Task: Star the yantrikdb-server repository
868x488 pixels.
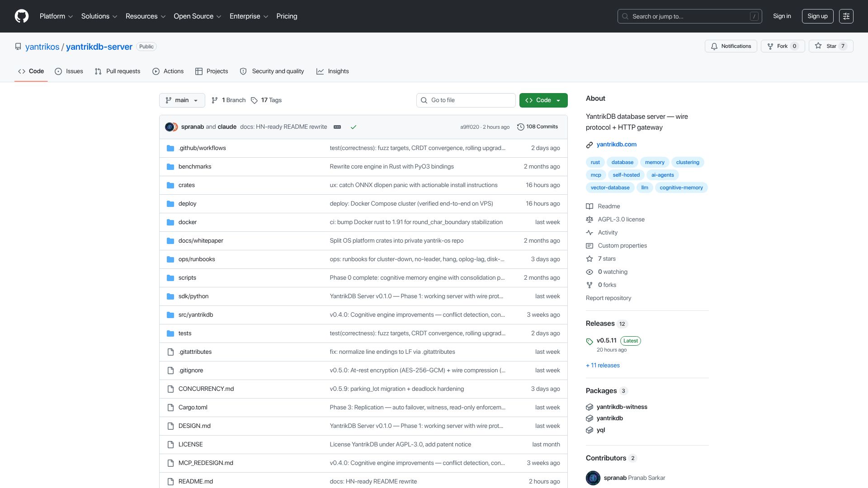Action: click(x=831, y=46)
